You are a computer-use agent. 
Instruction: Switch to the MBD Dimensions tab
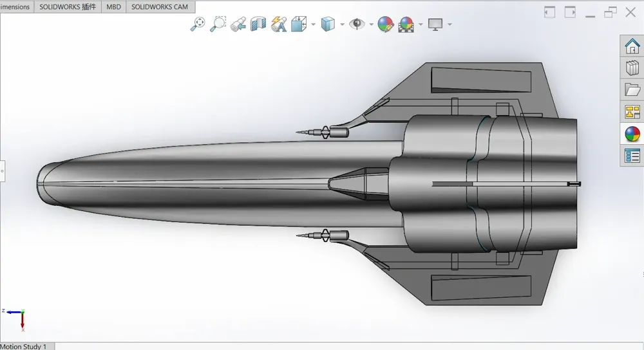click(17, 7)
